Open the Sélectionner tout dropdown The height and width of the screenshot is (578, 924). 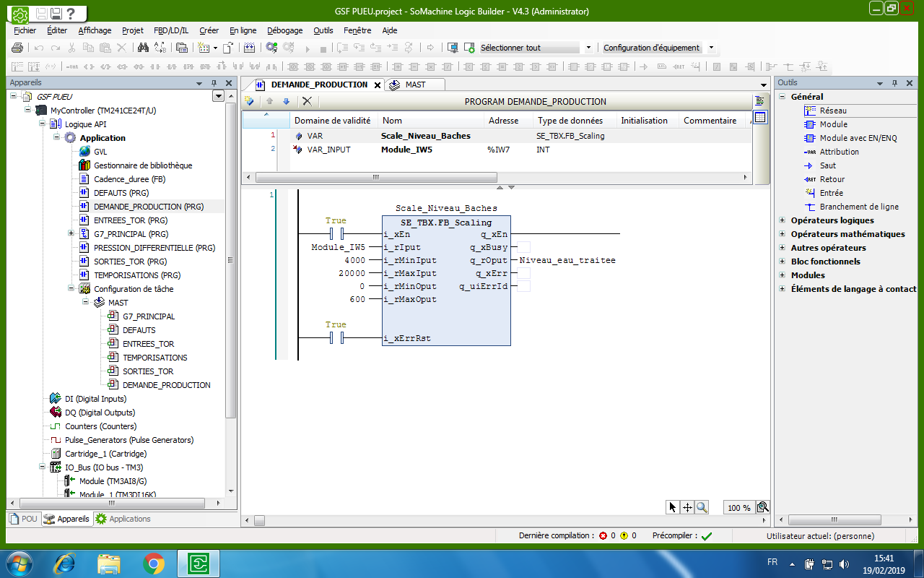click(588, 48)
